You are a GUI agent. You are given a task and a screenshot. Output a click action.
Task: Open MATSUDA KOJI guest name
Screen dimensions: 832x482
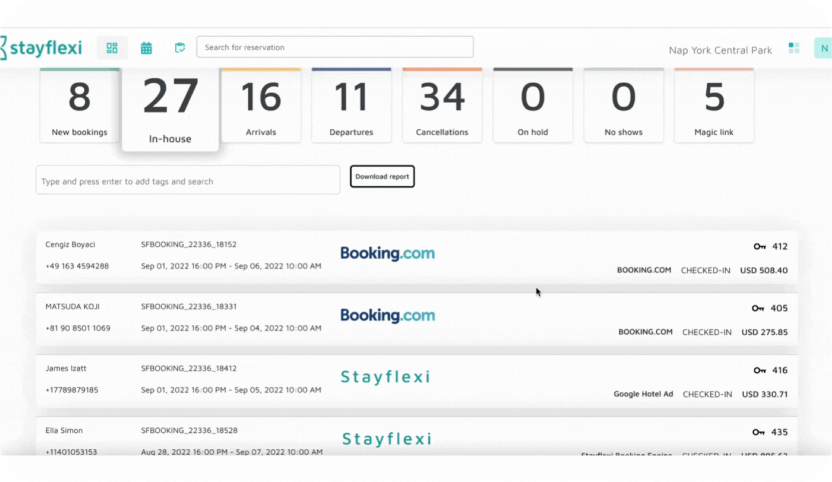(x=72, y=307)
